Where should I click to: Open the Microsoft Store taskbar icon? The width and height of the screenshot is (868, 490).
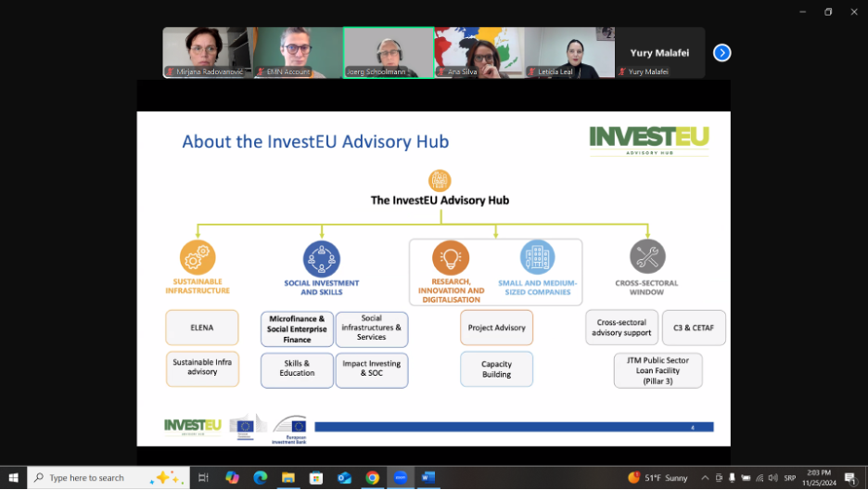[x=316, y=478]
